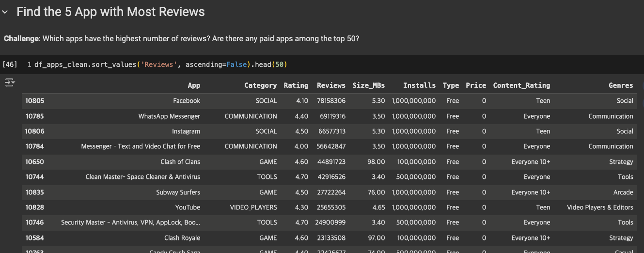Click the 'Type' column header

[x=451, y=85]
